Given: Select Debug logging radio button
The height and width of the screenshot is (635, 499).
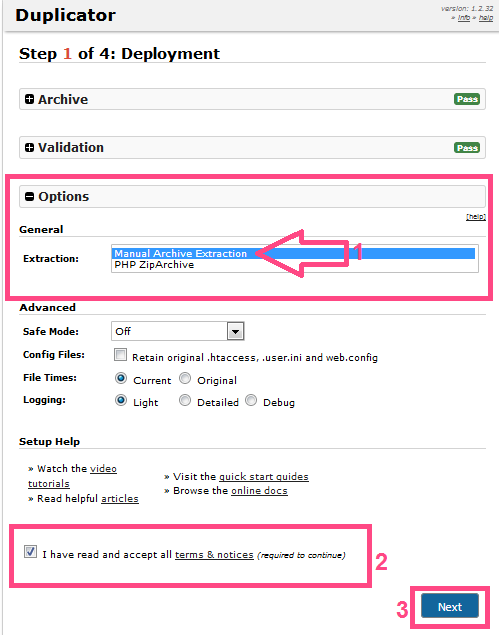Looking at the screenshot, I should click(251, 401).
